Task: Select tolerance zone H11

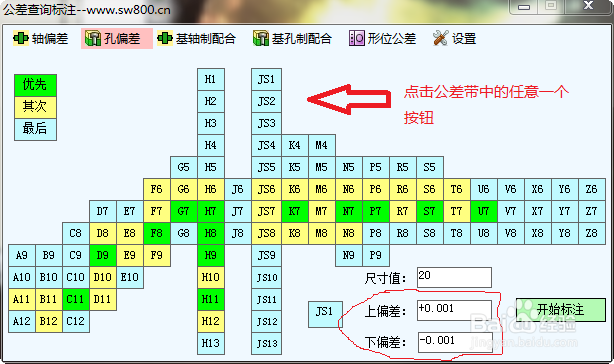Action: (x=211, y=299)
